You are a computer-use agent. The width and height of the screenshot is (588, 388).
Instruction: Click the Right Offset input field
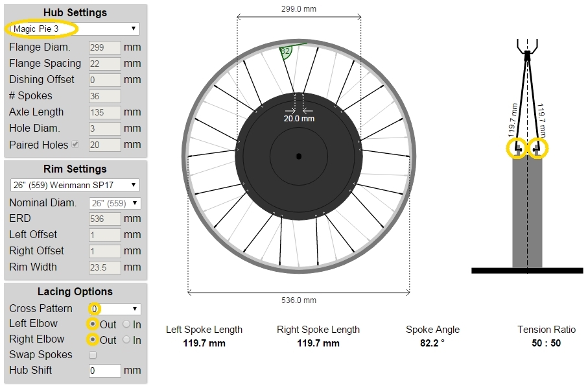click(104, 250)
